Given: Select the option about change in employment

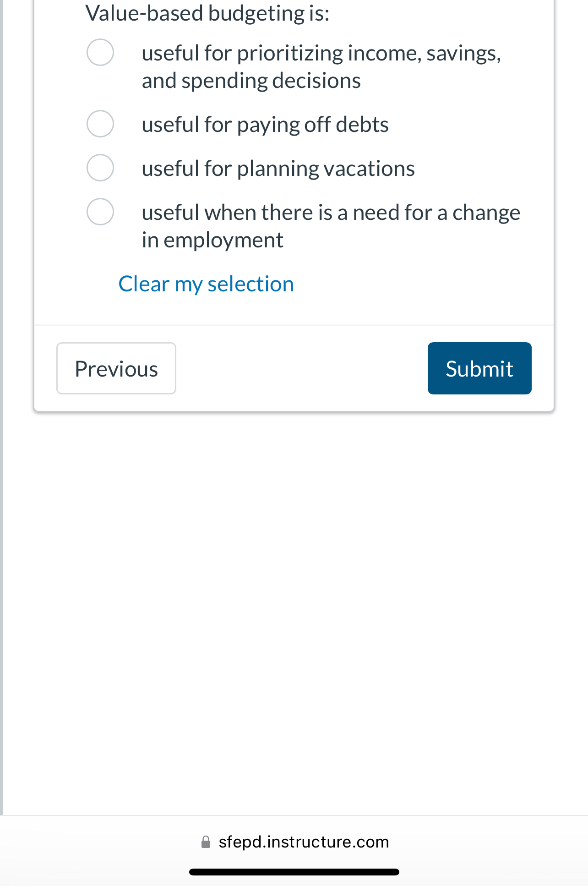Looking at the screenshot, I should [331, 225].
